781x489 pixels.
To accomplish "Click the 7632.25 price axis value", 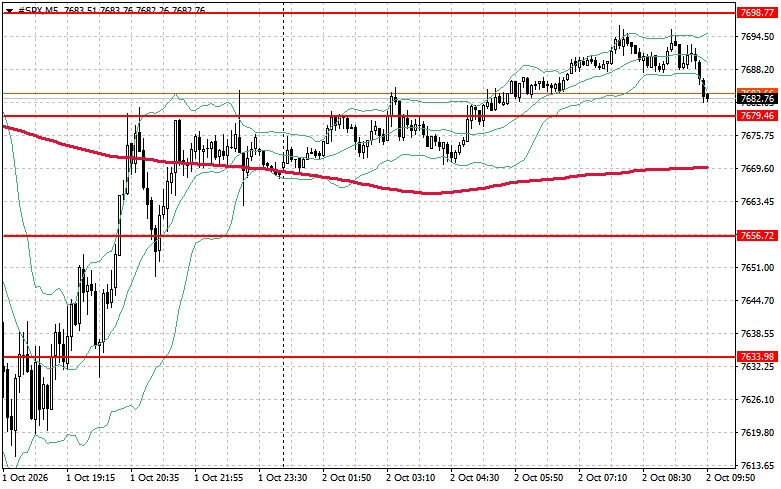I will point(758,367).
